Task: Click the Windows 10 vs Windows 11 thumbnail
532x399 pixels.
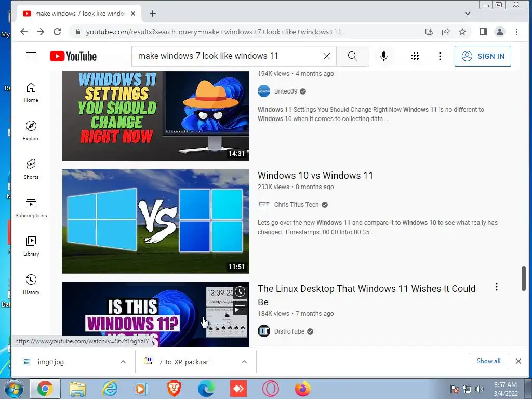Action: pyautogui.click(x=156, y=221)
